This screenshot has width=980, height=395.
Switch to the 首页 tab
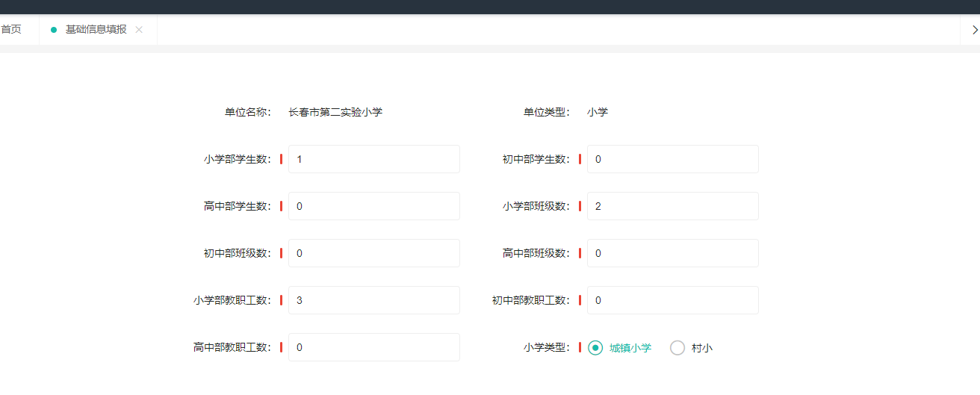[10, 29]
